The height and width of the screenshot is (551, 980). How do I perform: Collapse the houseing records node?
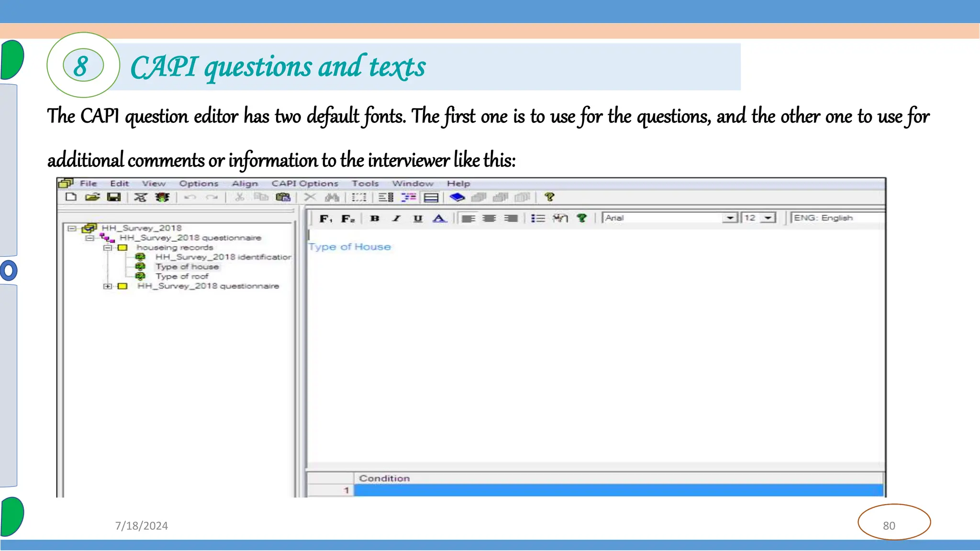pos(108,248)
